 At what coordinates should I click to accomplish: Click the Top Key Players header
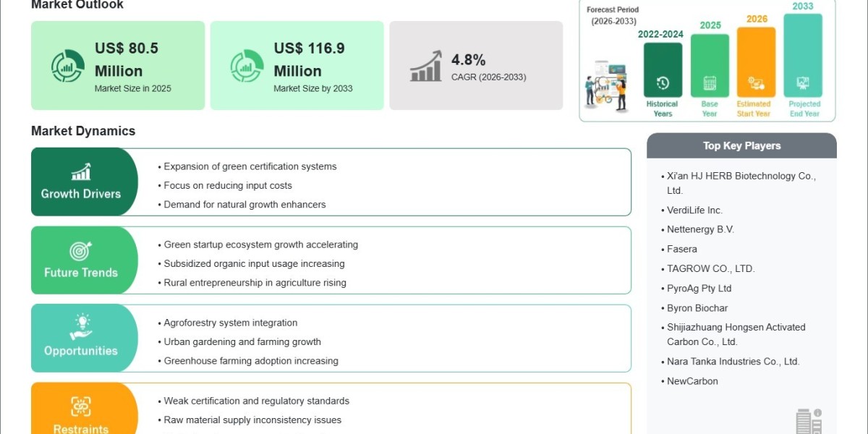tap(741, 145)
